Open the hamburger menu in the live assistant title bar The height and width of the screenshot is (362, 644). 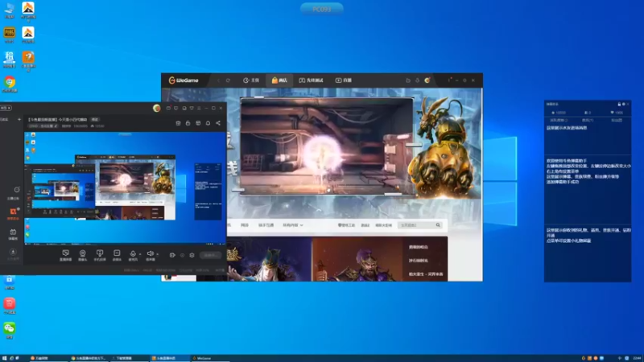click(x=199, y=109)
